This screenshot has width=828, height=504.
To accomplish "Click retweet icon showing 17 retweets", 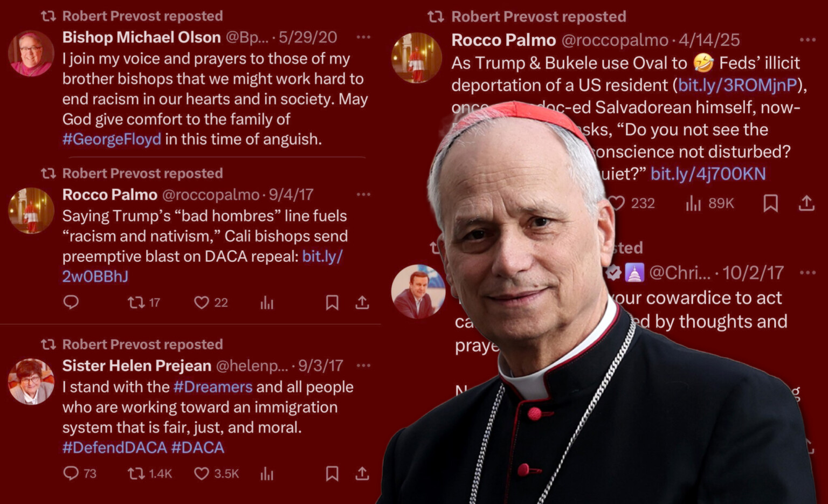I will click(136, 302).
